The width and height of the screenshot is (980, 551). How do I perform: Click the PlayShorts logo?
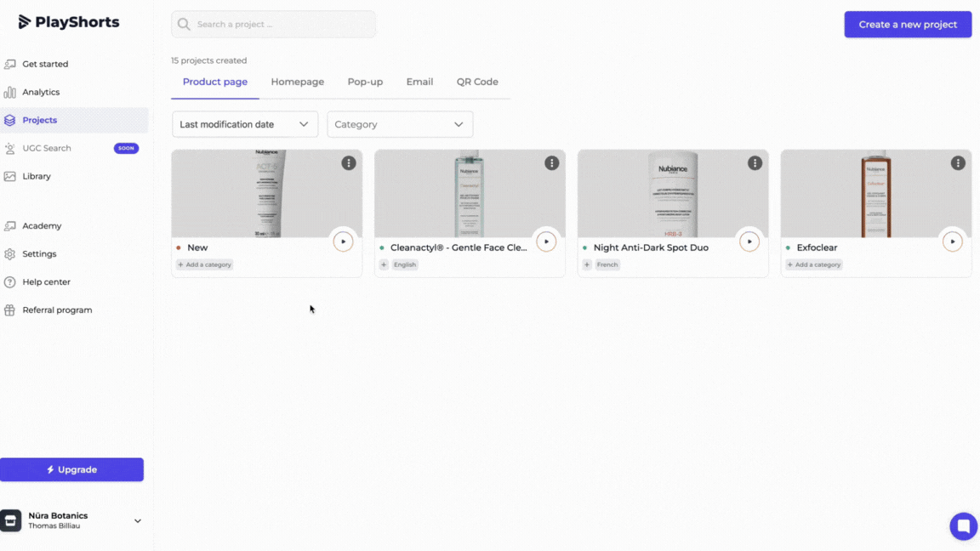coord(69,22)
